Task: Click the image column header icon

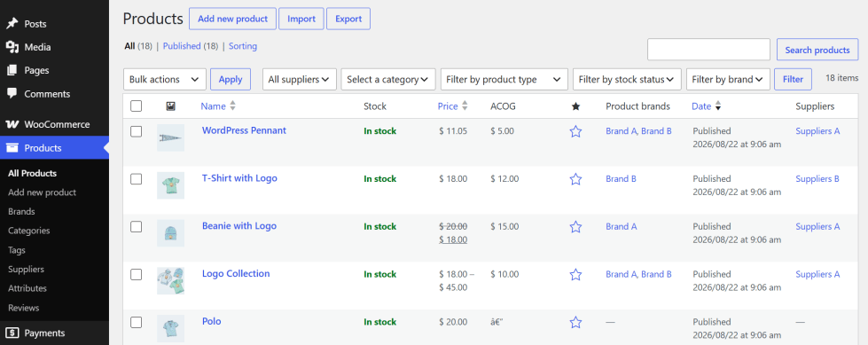Action: point(170,106)
